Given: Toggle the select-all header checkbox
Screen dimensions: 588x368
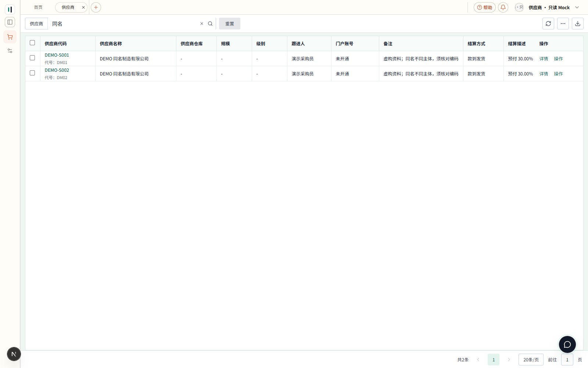Looking at the screenshot, I should point(32,43).
